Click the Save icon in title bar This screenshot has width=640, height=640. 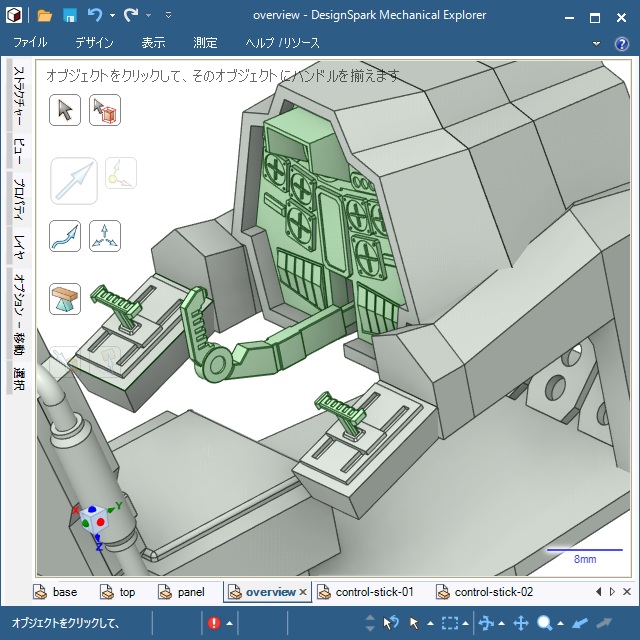pyautogui.click(x=70, y=16)
